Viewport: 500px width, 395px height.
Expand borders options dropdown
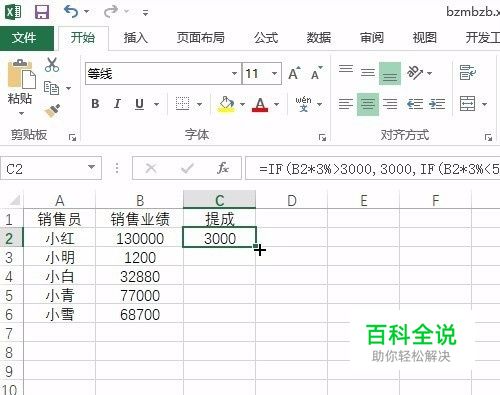[x=199, y=104]
